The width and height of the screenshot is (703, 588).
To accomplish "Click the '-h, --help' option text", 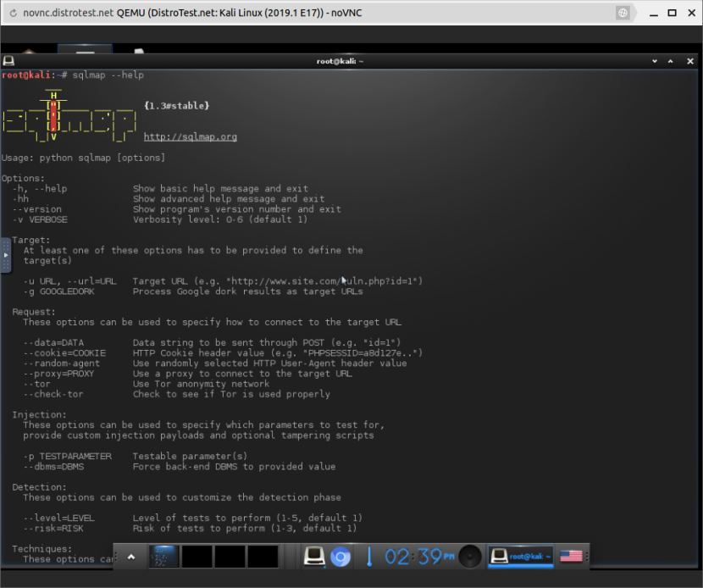I will point(40,188).
